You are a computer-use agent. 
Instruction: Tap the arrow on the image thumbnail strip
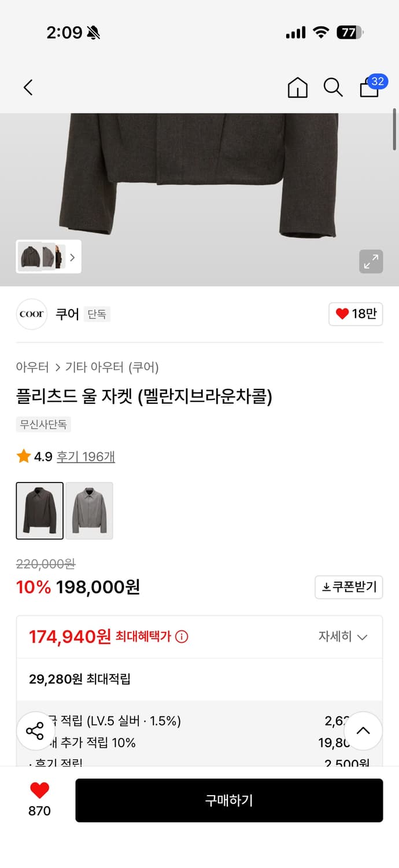pyautogui.click(x=72, y=256)
